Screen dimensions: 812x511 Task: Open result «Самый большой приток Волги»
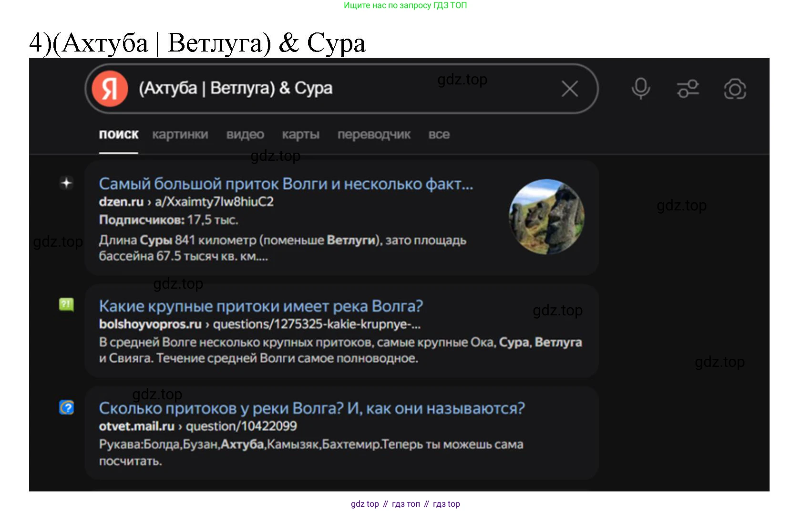coord(286,184)
